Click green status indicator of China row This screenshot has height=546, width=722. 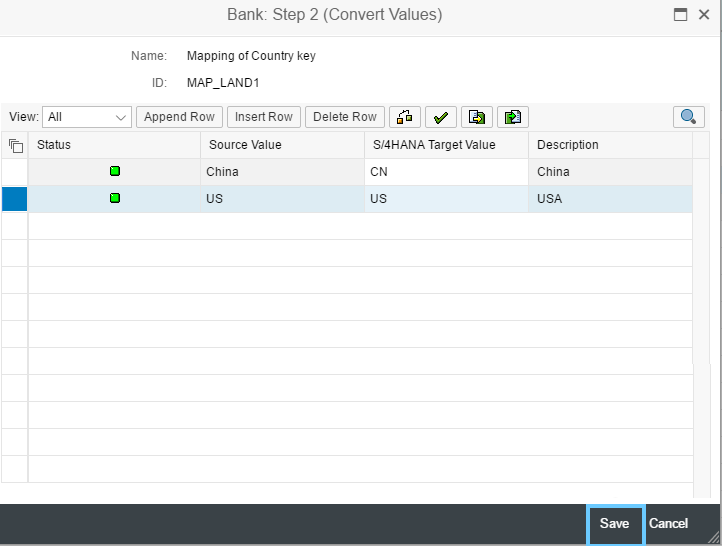pos(115,171)
